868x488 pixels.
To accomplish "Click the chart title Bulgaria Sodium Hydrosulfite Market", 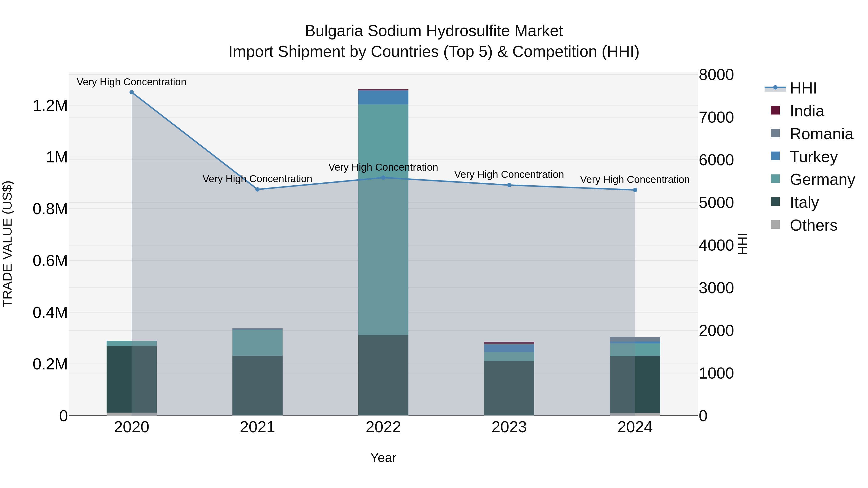I will pos(434,31).
